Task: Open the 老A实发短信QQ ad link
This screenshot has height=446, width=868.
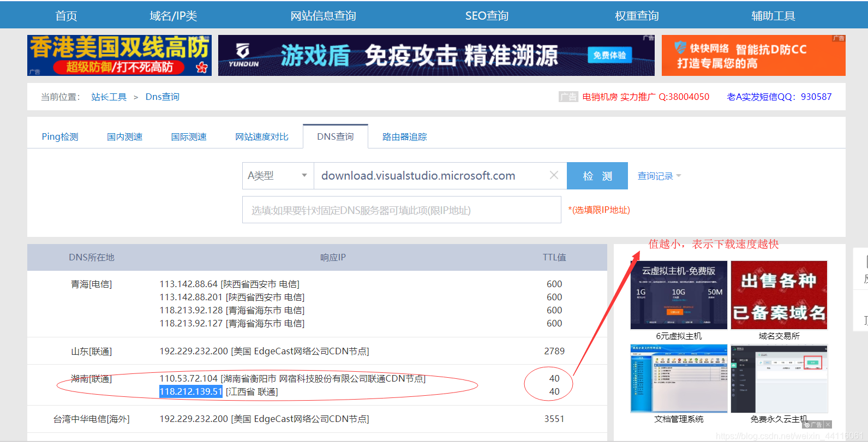Action: [x=779, y=97]
